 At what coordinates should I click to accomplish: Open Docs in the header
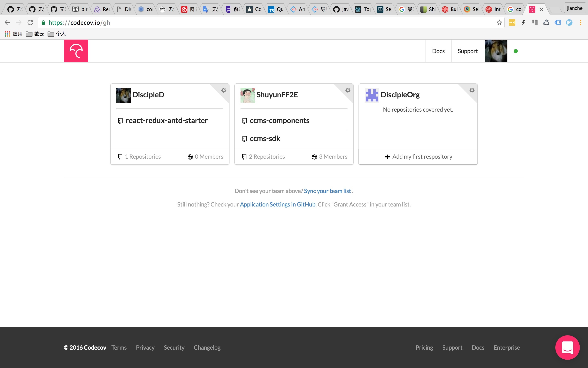point(438,51)
